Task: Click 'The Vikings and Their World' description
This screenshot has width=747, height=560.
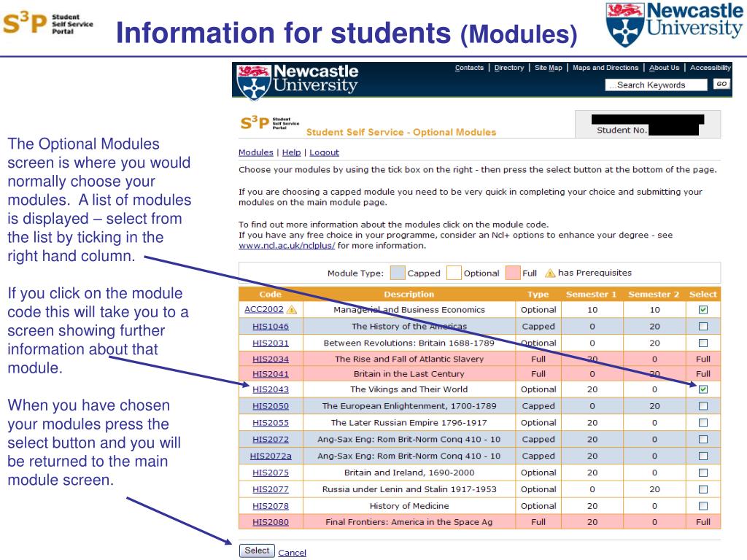Action: 409,389
